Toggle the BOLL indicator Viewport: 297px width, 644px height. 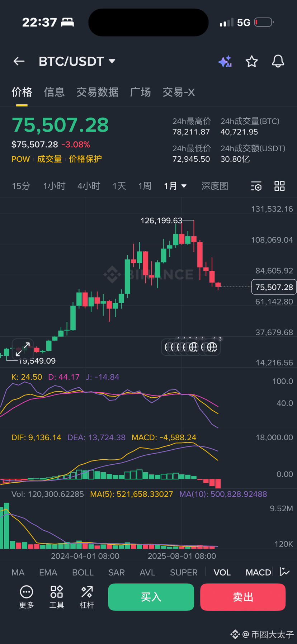[83, 572]
